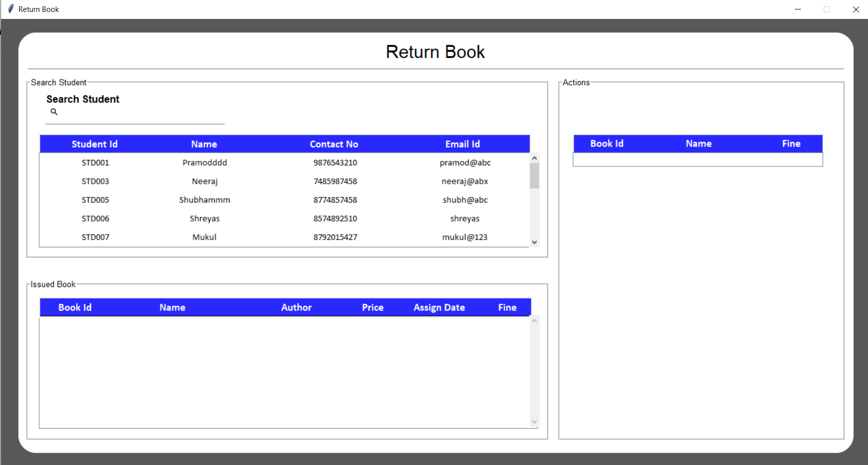This screenshot has width=868, height=465.
Task: Click Author column header in Issued Book
Action: [296, 308]
